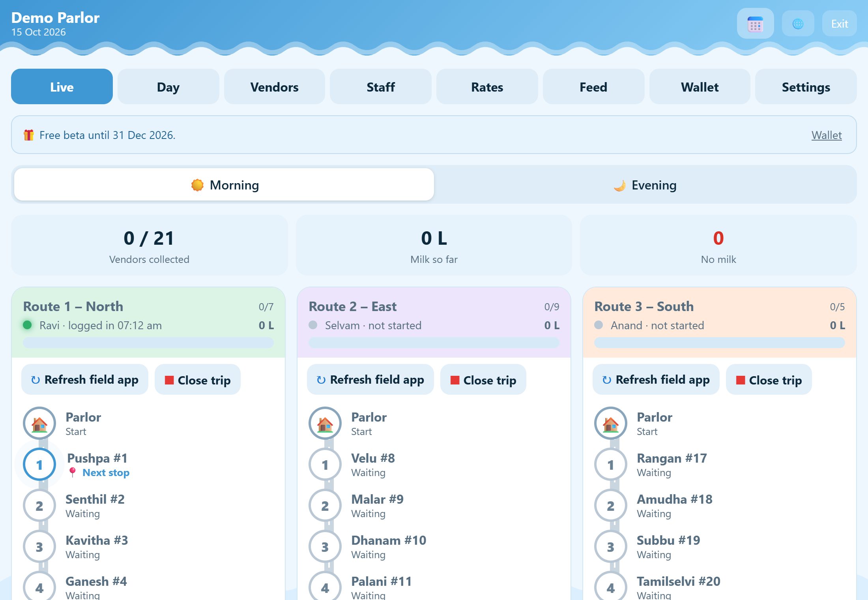Click Route 1 – North progress bar

coord(148,343)
